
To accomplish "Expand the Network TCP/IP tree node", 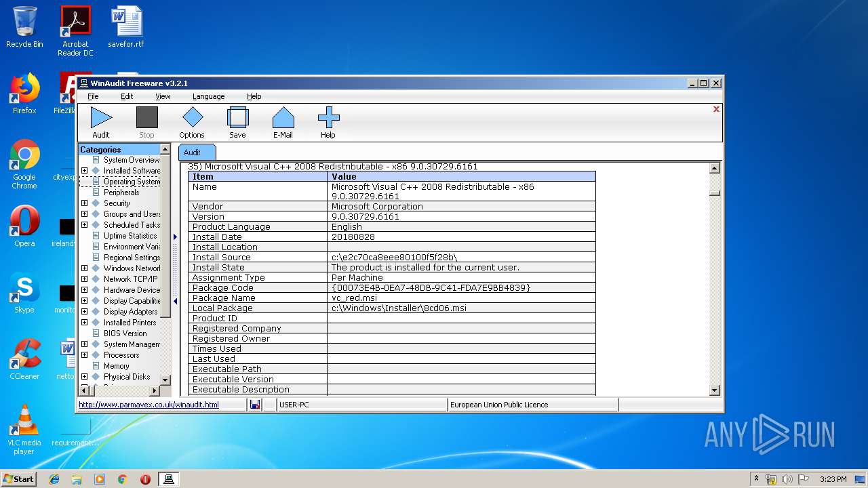I will [x=84, y=279].
